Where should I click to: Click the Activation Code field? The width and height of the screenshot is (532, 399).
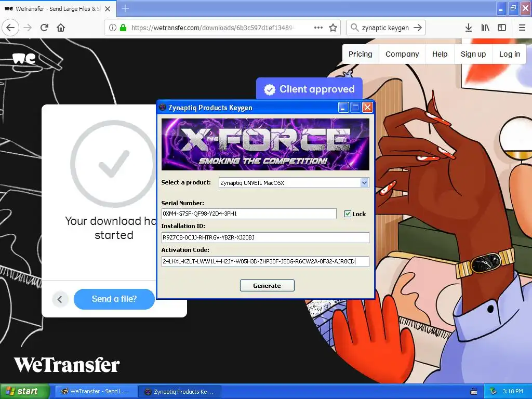265,261
